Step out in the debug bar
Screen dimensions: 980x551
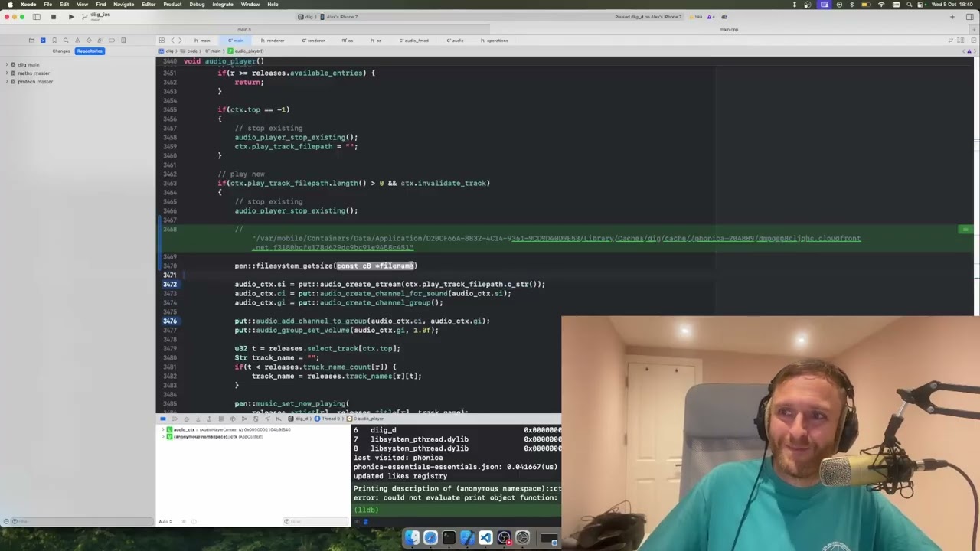tap(209, 419)
